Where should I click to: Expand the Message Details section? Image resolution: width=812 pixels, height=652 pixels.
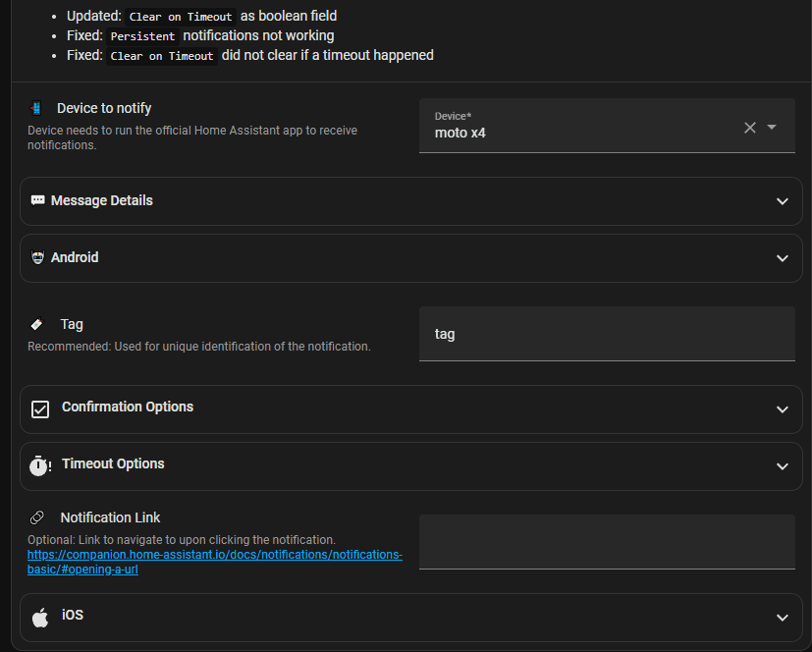click(x=783, y=200)
